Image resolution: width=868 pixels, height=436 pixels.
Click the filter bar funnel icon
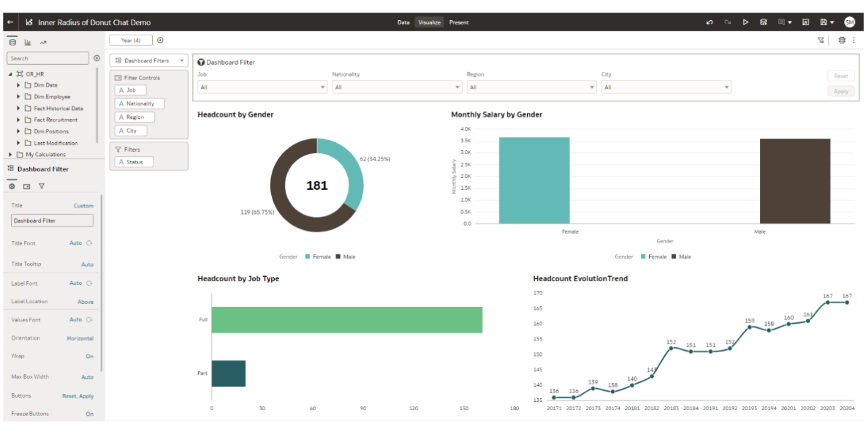821,40
